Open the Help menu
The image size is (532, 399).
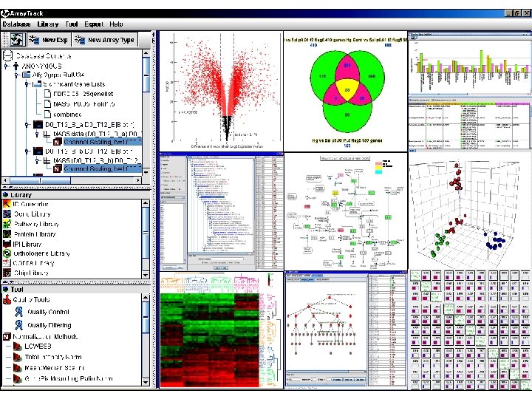[x=116, y=24]
